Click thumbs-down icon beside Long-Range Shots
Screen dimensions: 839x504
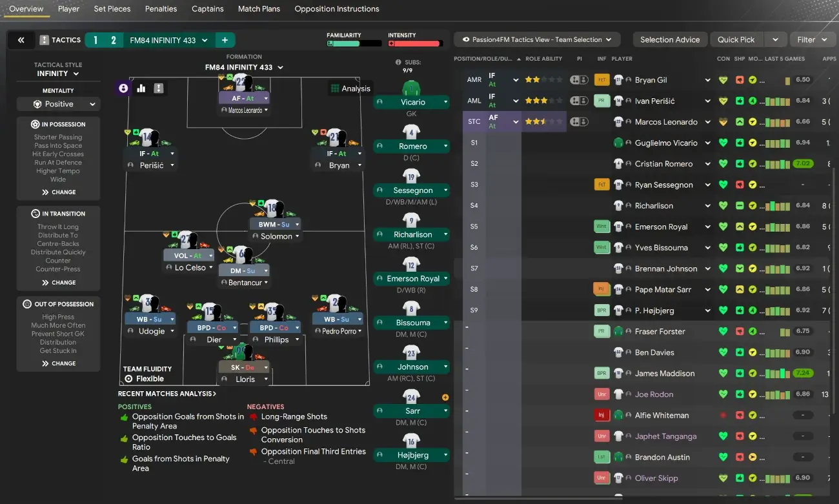point(254,417)
